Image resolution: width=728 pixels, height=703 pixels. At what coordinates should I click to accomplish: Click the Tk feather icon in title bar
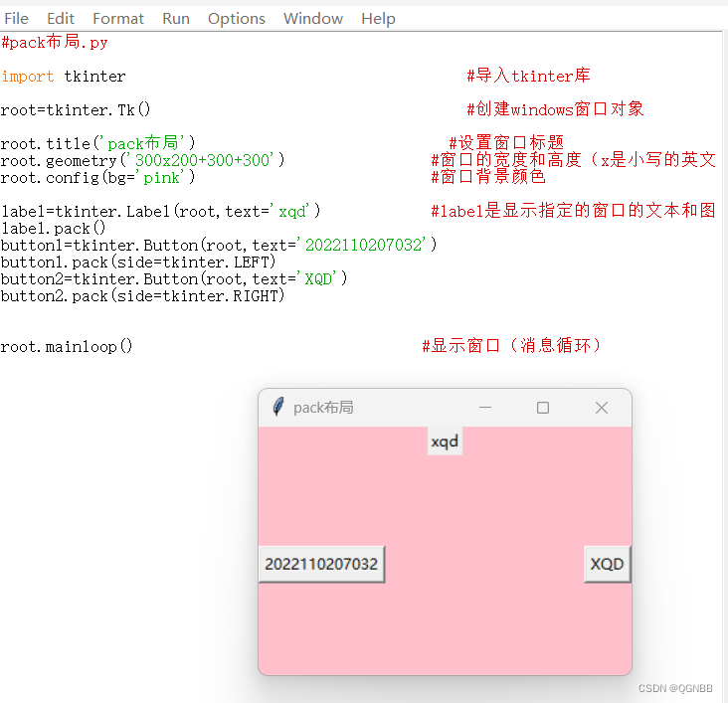tap(278, 408)
